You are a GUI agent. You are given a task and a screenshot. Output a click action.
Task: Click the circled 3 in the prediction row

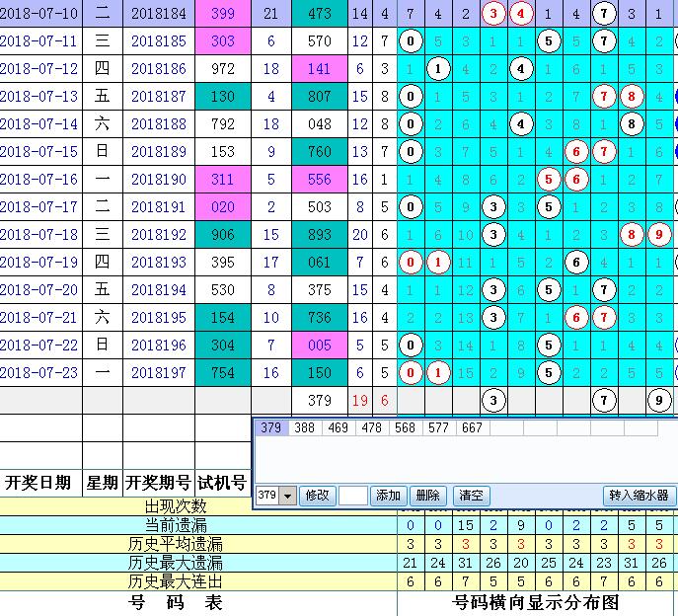pos(493,401)
